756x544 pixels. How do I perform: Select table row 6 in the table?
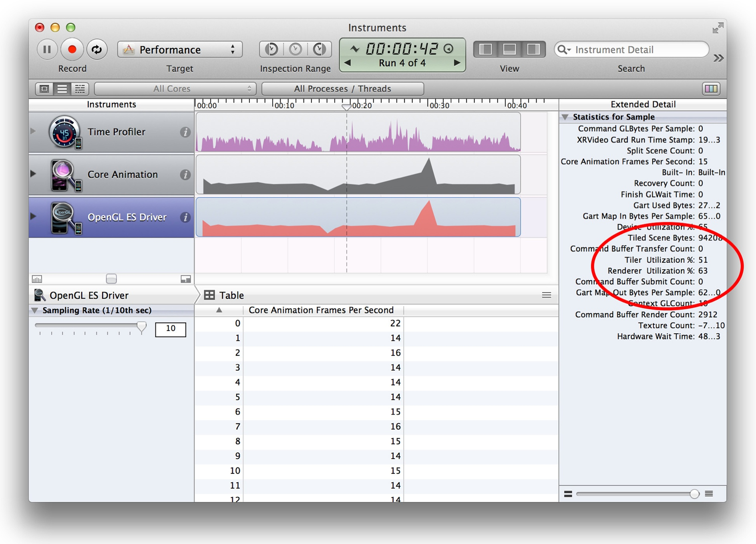pyautogui.click(x=376, y=412)
